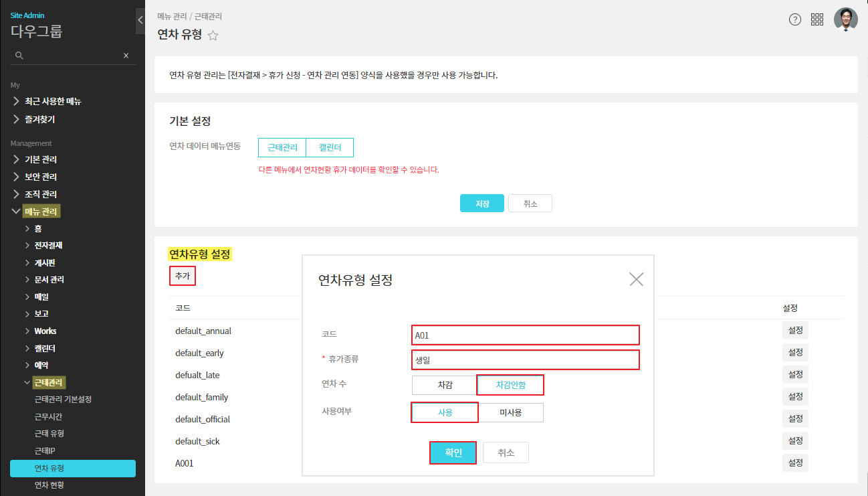Click the help question mark icon
The width and height of the screenshot is (868, 496).
pyautogui.click(x=794, y=19)
